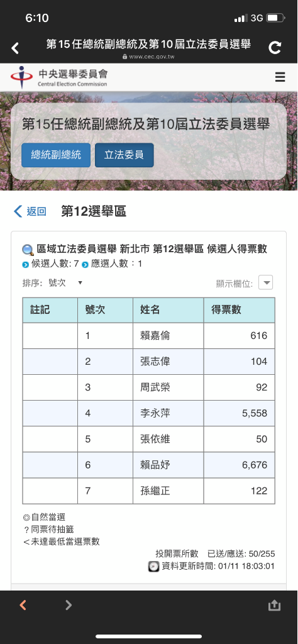Click the 號次 column header
The width and height of the screenshot is (298, 644).
[x=106, y=310]
